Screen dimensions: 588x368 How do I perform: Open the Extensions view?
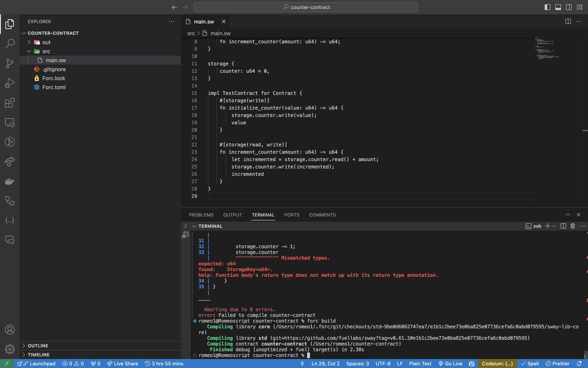(x=9, y=103)
